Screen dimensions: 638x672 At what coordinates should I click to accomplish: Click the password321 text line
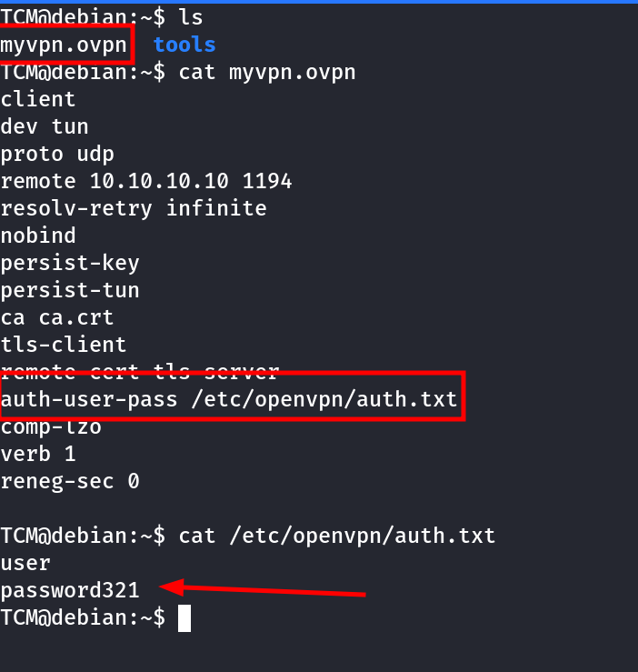click(70, 590)
